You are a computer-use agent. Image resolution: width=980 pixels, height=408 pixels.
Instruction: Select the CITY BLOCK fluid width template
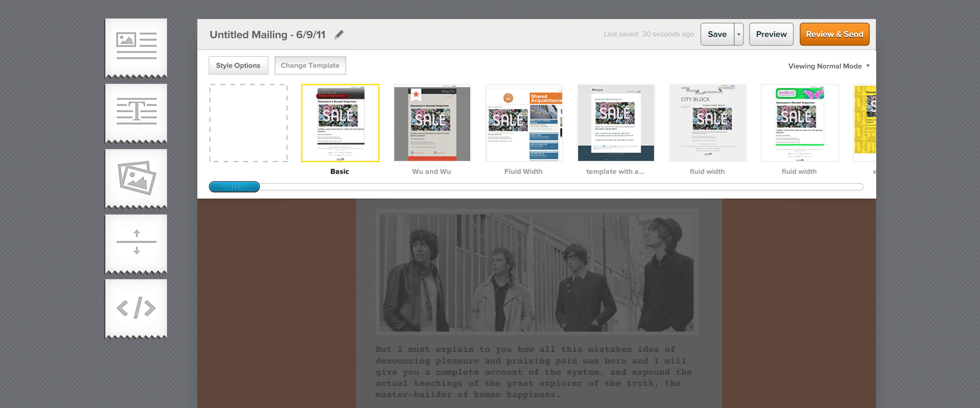pos(707,123)
